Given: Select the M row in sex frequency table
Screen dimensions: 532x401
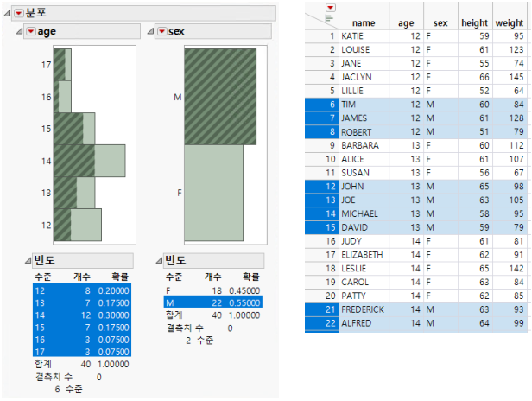Looking at the screenshot, I should (x=212, y=302).
